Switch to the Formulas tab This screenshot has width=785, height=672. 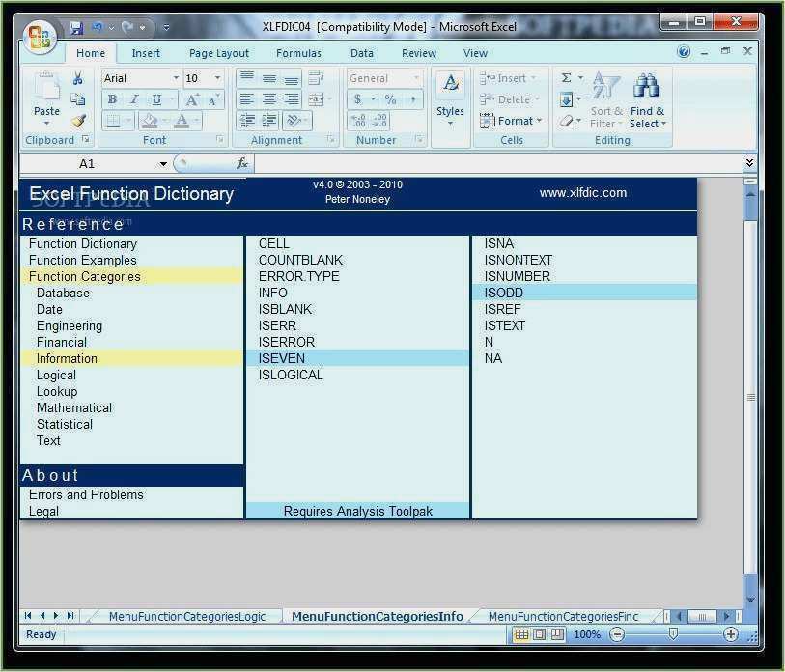click(299, 53)
